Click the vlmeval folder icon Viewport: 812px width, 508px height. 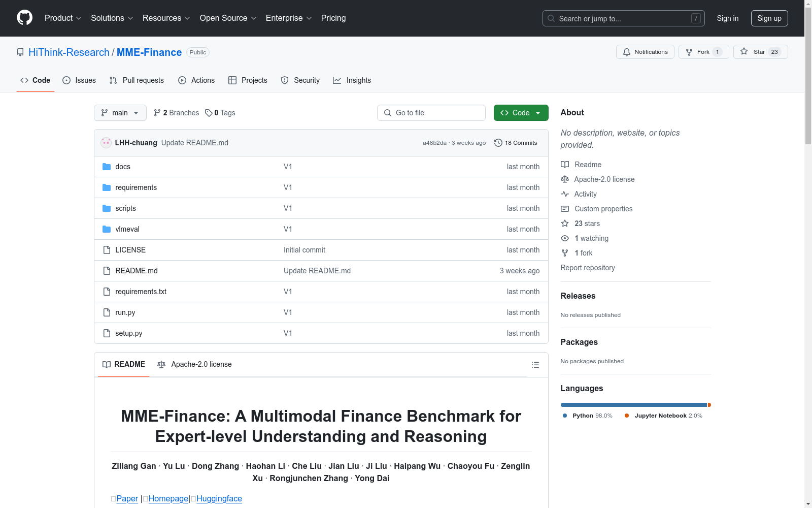(x=107, y=229)
